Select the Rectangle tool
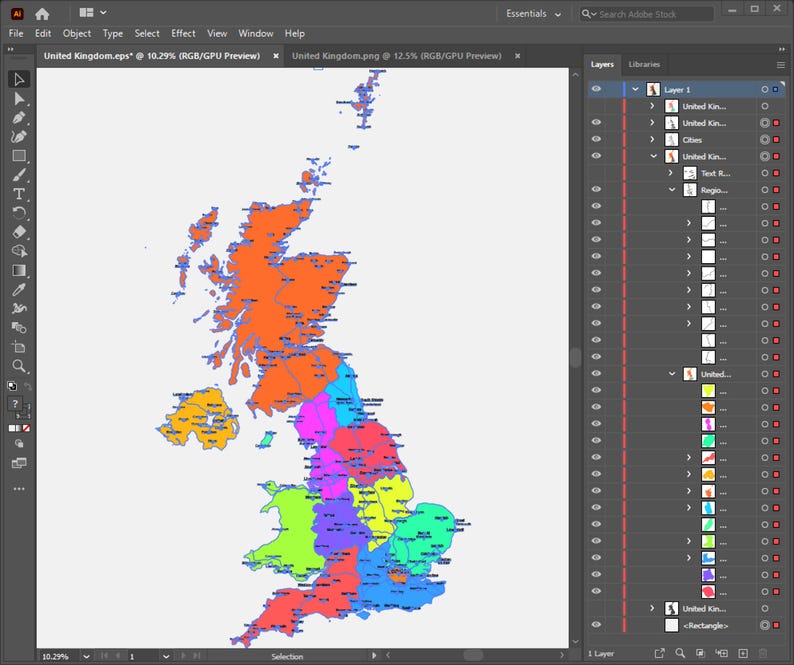 [19, 156]
